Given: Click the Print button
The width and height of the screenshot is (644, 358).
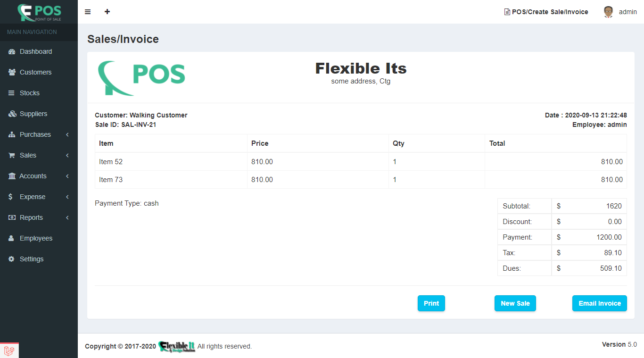Looking at the screenshot, I should tap(431, 303).
